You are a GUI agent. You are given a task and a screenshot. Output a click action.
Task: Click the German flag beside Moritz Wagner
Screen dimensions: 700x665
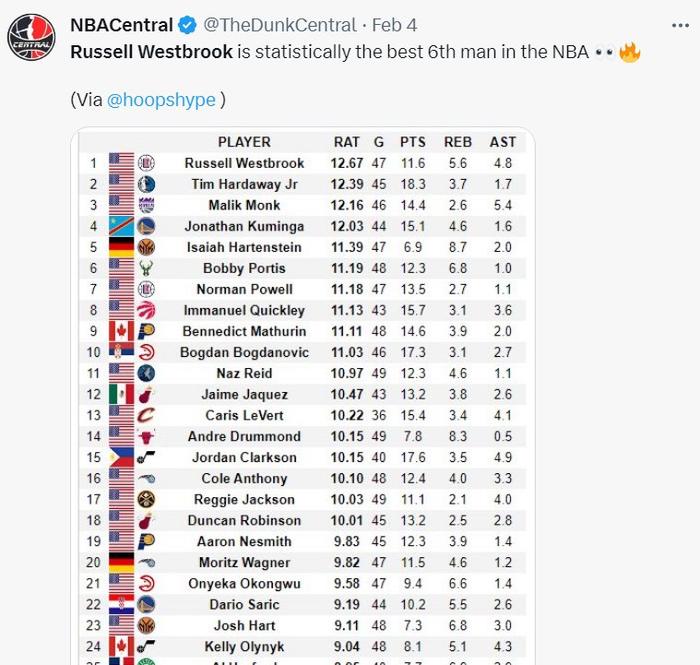coord(121,562)
